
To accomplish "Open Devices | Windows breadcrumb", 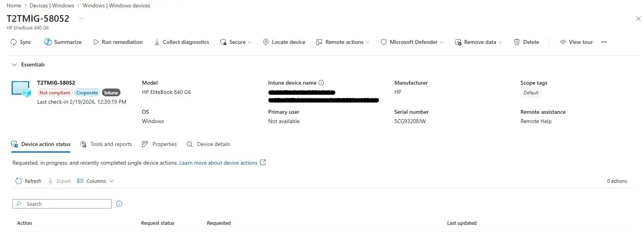I will click(x=52, y=5).
